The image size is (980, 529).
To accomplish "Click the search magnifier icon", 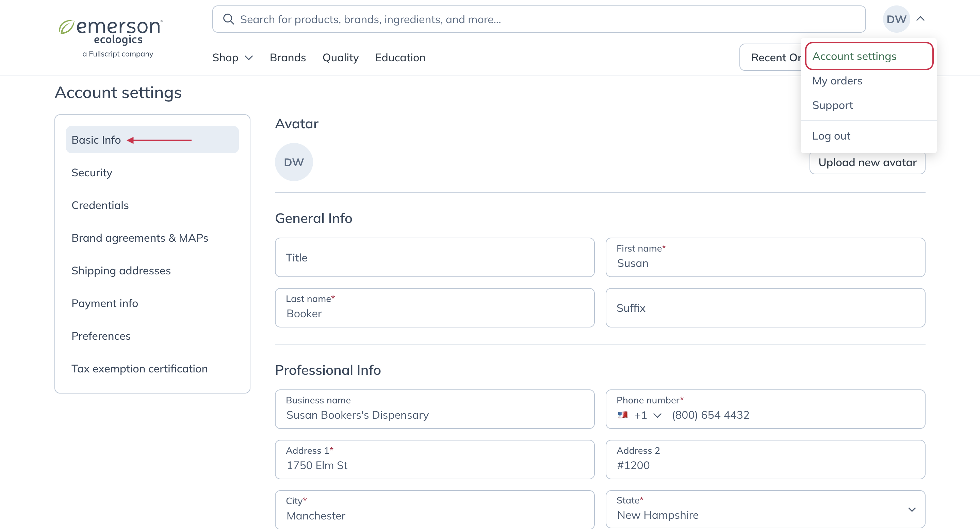I will point(228,19).
